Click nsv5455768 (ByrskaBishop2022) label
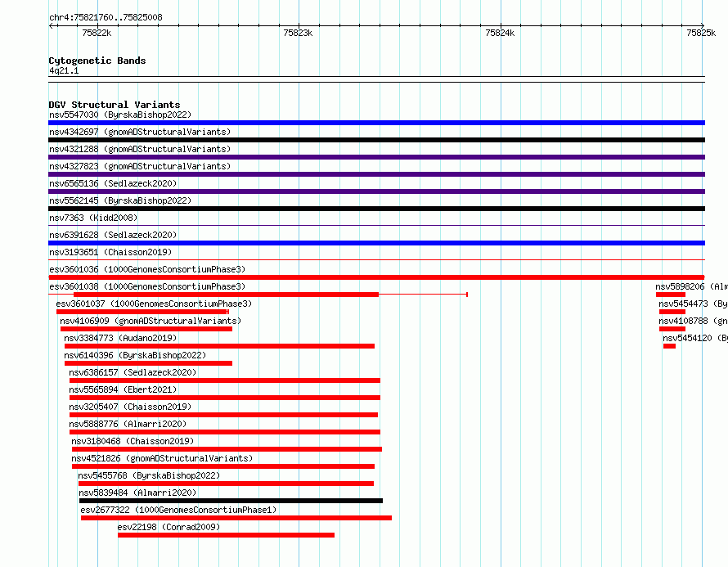728x567 pixels. [x=149, y=475]
